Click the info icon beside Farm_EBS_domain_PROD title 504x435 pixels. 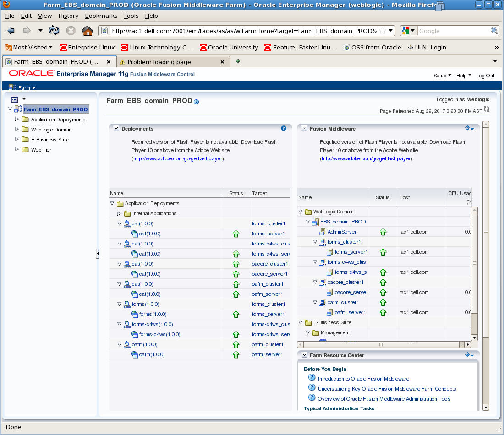197,102
